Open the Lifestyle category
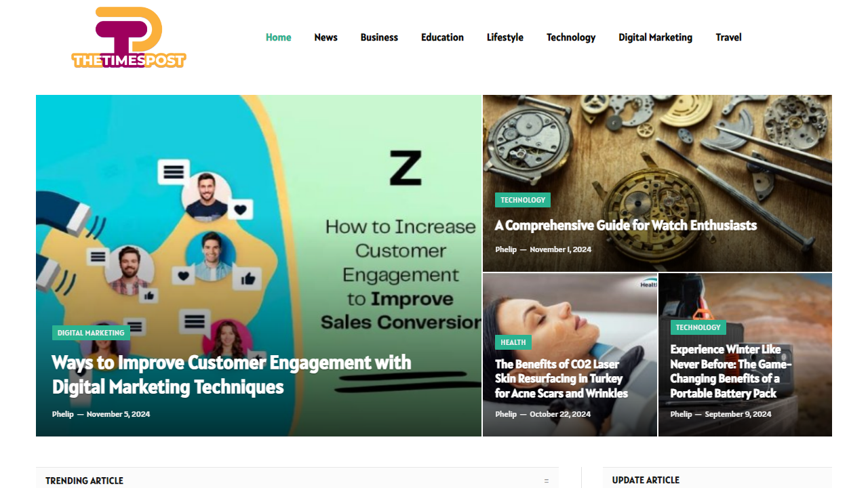Screen dimensions: 868x488 tap(505, 37)
